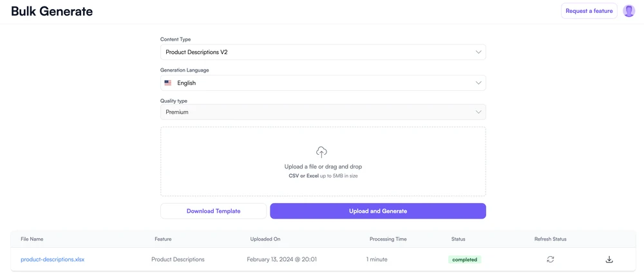Download the generated file via download icon
The width and height of the screenshot is (644, 278).
click(x=609, y=259)
